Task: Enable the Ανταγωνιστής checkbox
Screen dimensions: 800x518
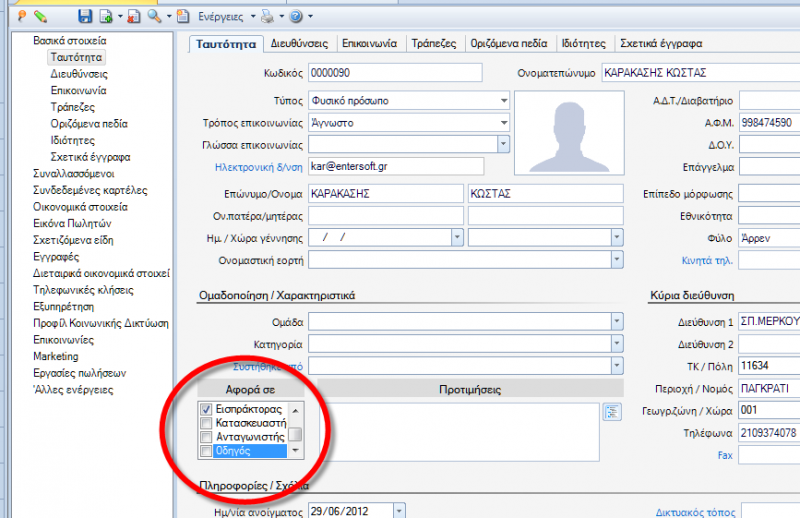Action: click(x=206, y=437)
